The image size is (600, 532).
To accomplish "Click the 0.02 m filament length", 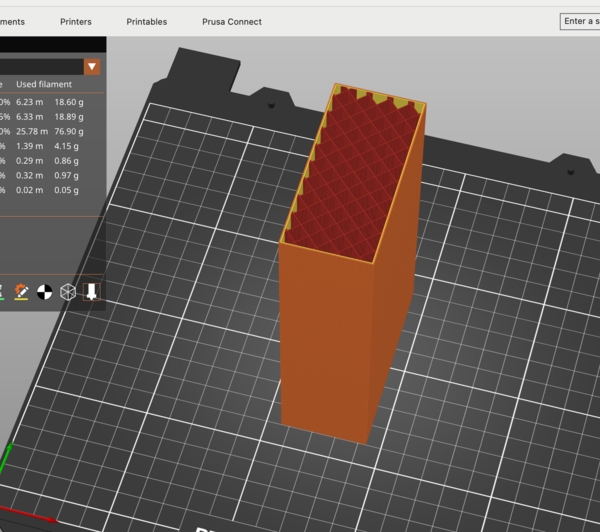I will (29, 190).
